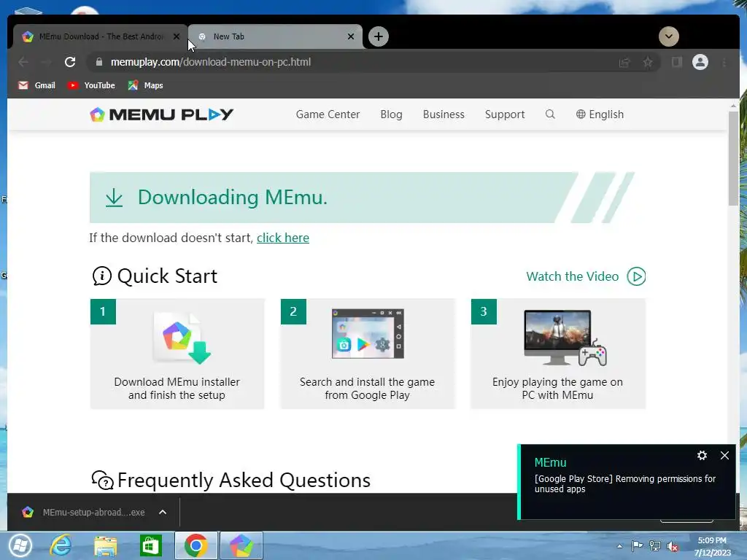Click the Watch the Video play icon
The height and width of the screenshot is (560, 747).
(636, 276)
